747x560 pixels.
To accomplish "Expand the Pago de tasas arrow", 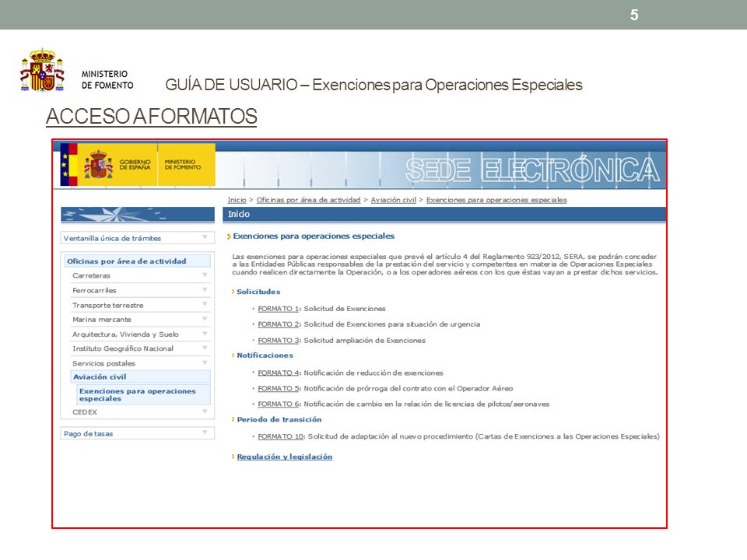I will (x=205, y=432).
